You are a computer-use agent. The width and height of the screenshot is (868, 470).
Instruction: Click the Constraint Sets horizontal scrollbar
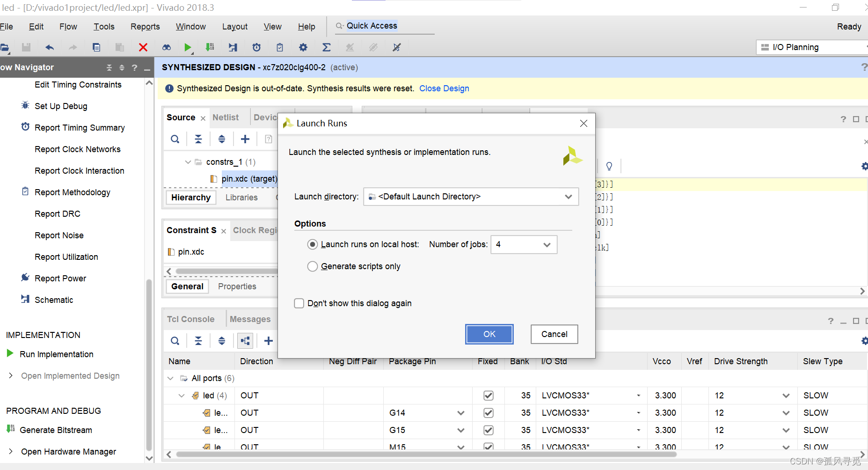(x=227, y=272)
